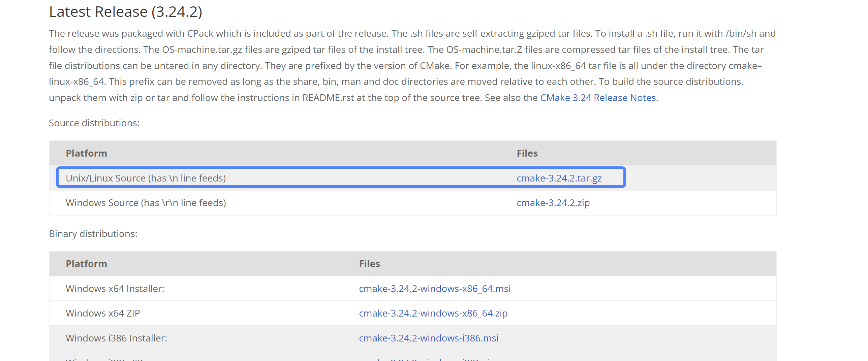The height and width of the screenshot is (361, 868).
Task: Click the Files header in binary distributions
Action: [x=370, y=264]
